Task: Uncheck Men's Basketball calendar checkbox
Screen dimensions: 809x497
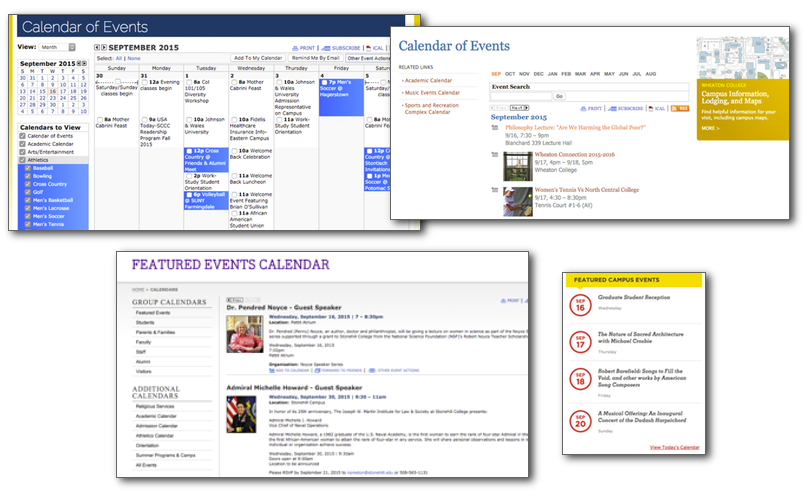Action: click(28, 200)
